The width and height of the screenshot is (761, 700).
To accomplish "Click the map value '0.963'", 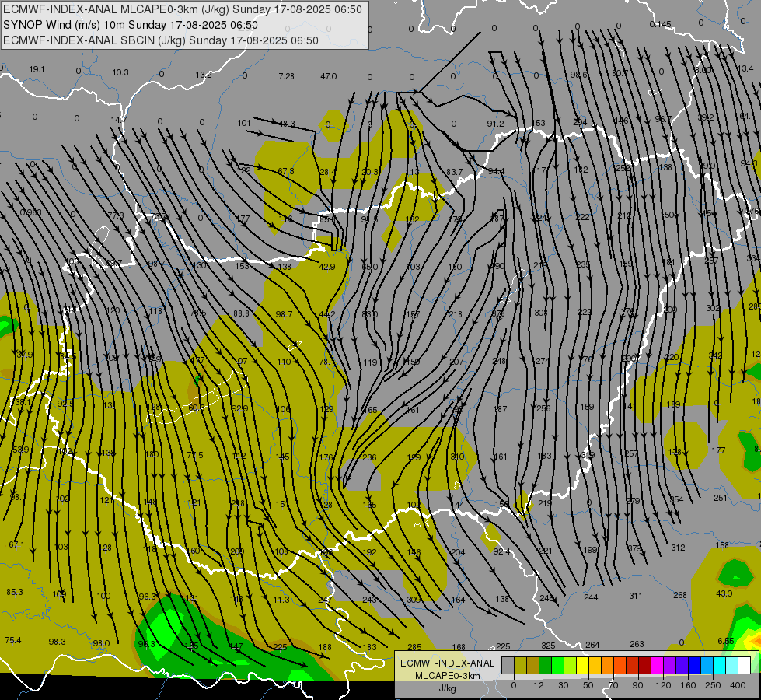I will point(30,212).
